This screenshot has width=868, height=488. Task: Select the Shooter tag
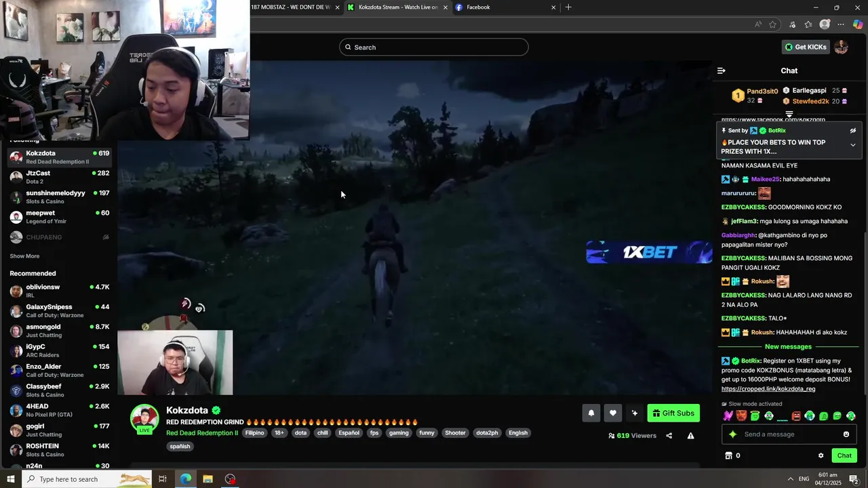[x=455, y=433]
